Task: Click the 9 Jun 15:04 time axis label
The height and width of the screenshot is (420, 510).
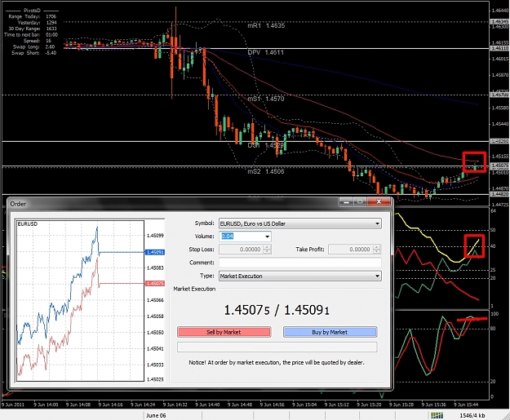Action: point(304,405)
